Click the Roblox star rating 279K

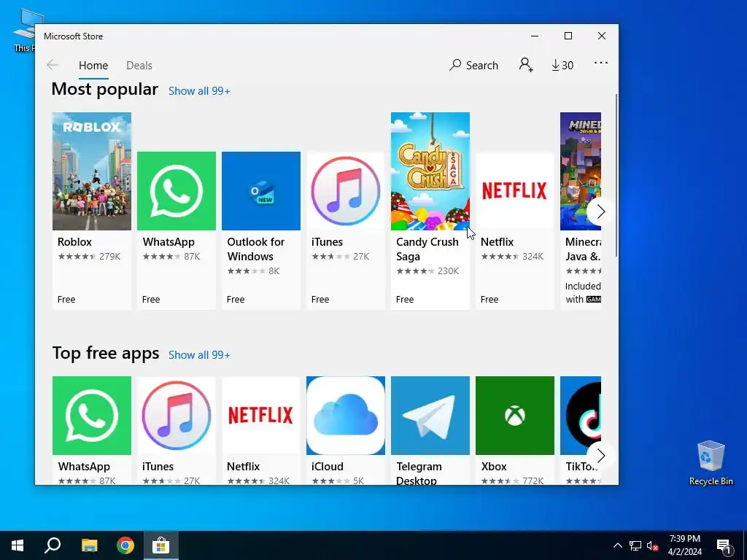coord(89,257)
